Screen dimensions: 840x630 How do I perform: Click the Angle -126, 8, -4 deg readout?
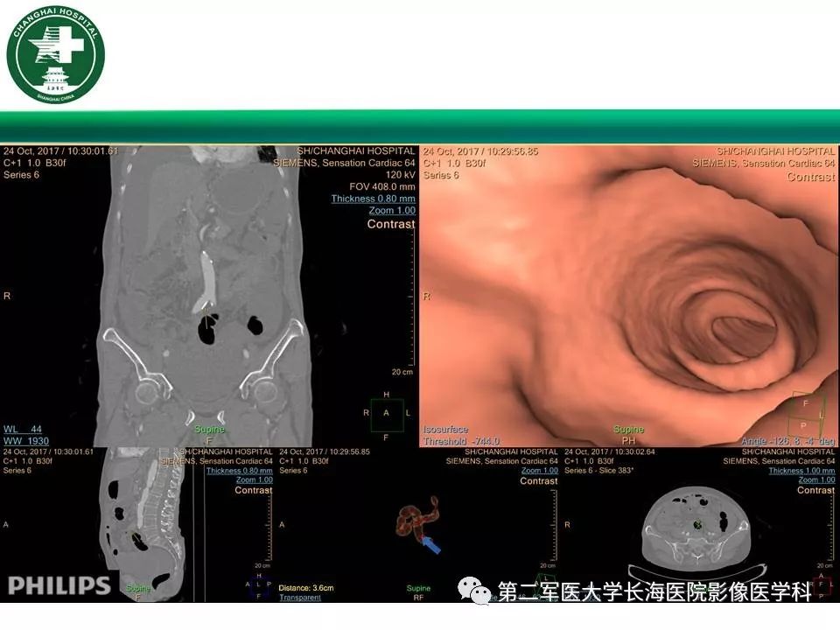click(x=788, y=441)
